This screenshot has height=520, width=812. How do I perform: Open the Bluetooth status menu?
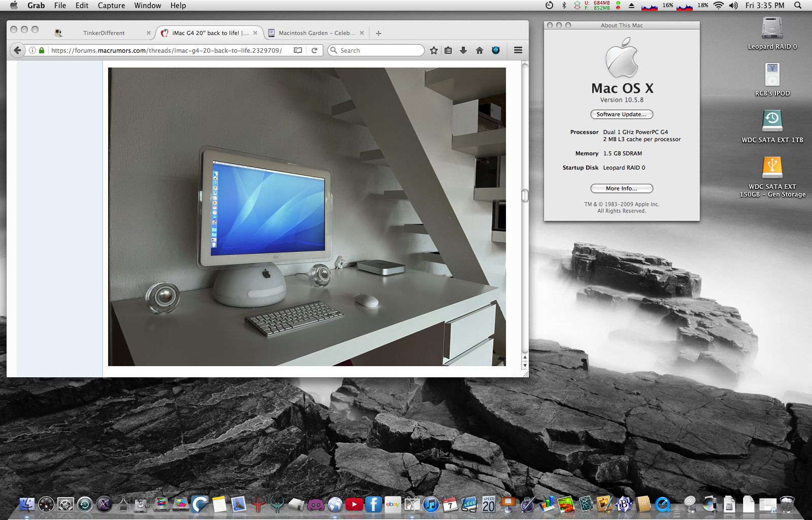(564, 6)
